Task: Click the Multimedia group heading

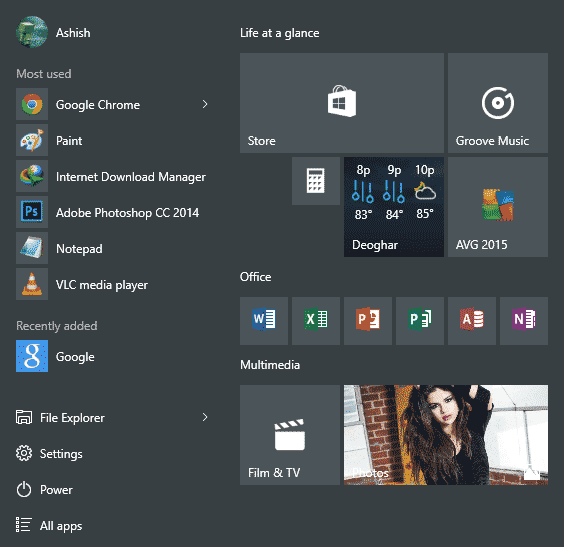Action: [x=270, y=365]
